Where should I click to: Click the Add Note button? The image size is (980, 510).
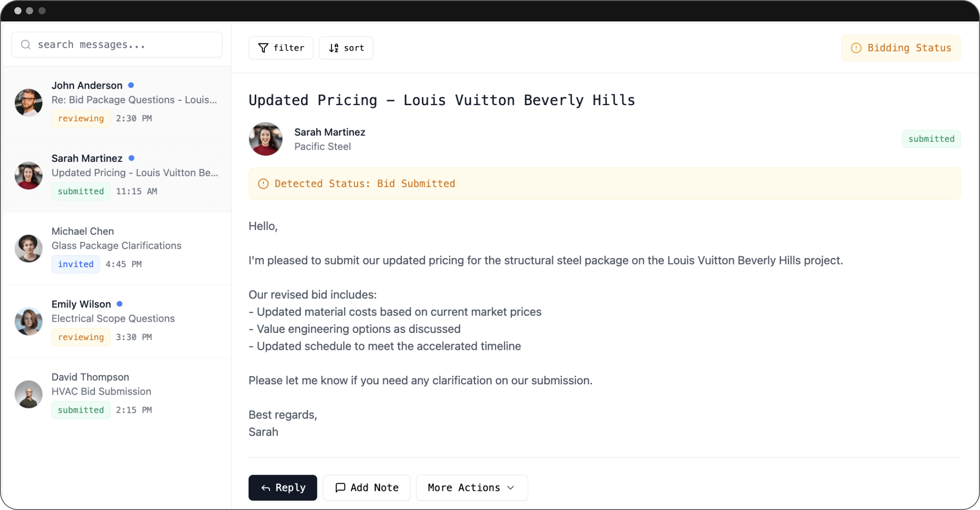[367, 488]
